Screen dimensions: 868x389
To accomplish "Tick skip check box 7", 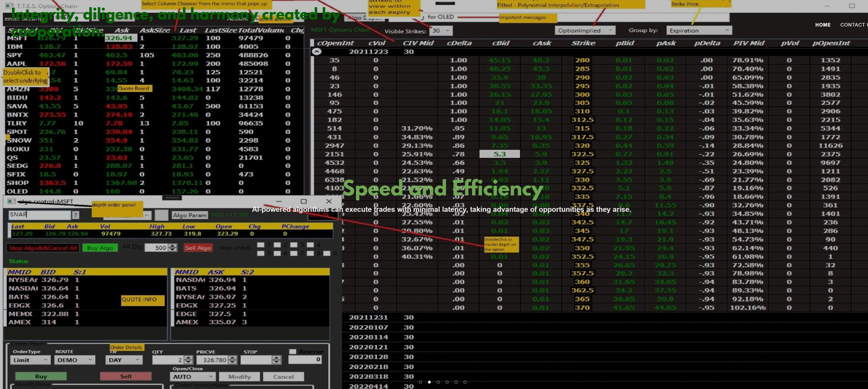I will point(294,253).
